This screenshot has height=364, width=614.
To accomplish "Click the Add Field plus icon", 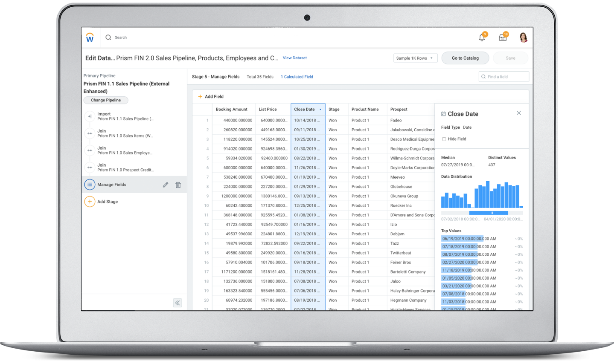I will 200,96.
